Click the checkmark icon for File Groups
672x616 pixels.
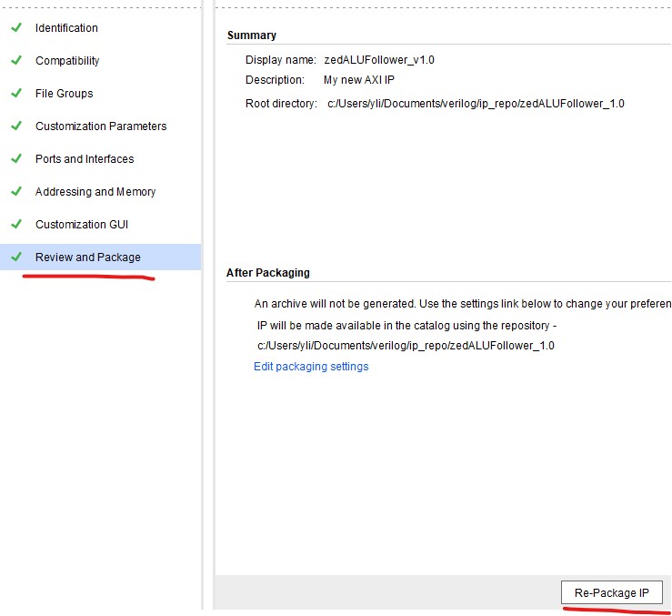pos(15,94)
